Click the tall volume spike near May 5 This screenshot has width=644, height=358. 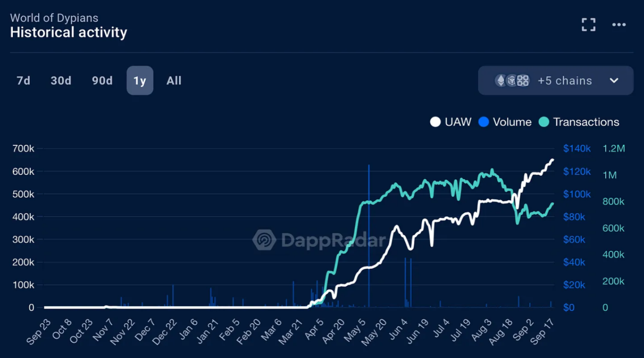[369, 236]
